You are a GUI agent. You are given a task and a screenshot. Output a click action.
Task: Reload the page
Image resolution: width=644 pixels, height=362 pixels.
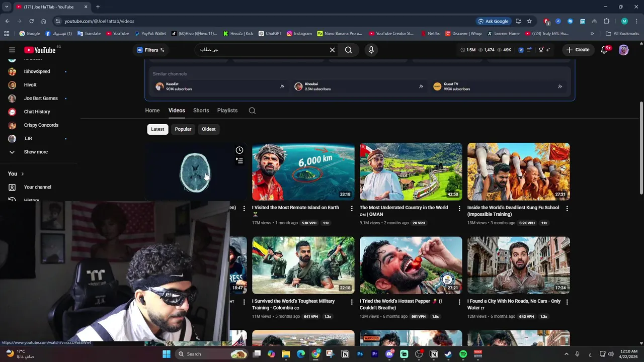[31, 21]
